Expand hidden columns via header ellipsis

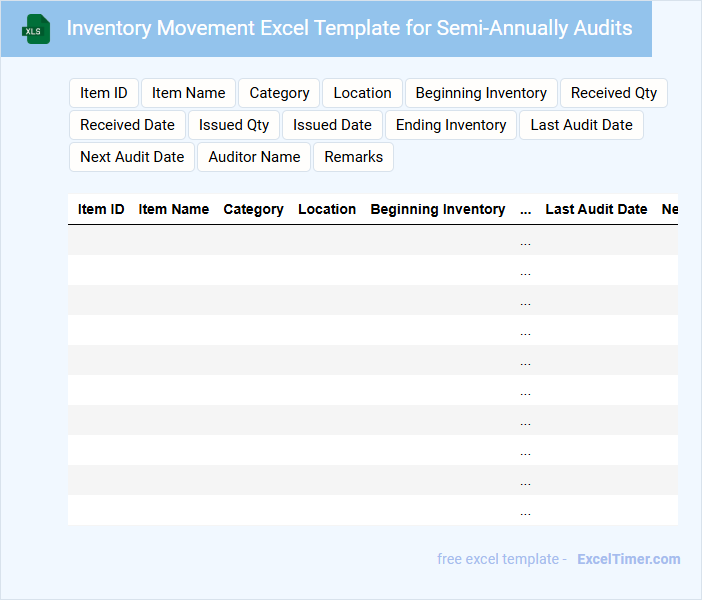coord(526,210)
